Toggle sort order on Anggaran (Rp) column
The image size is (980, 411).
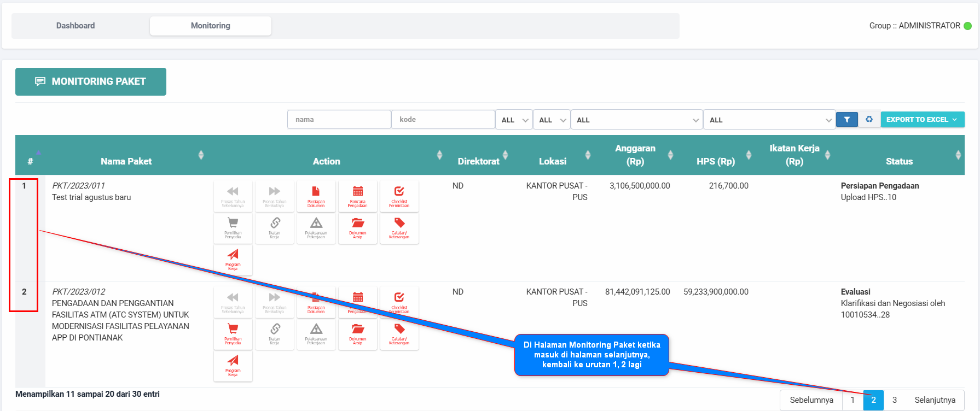click(x=670, y=155)
